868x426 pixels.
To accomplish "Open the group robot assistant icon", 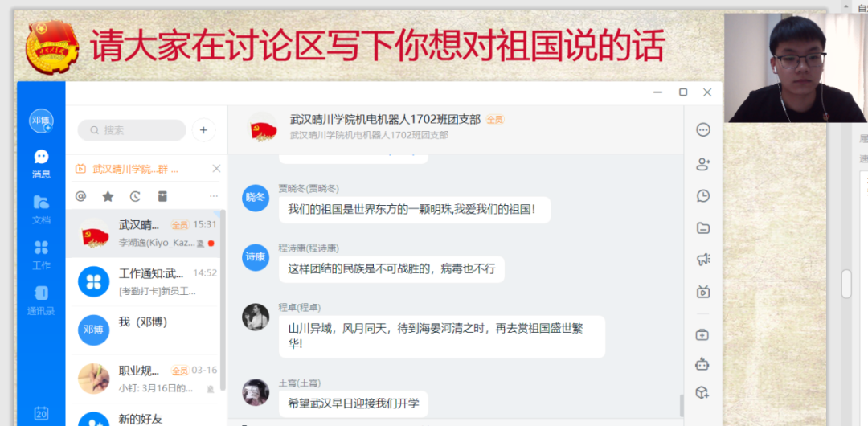I will click(702, 364).
